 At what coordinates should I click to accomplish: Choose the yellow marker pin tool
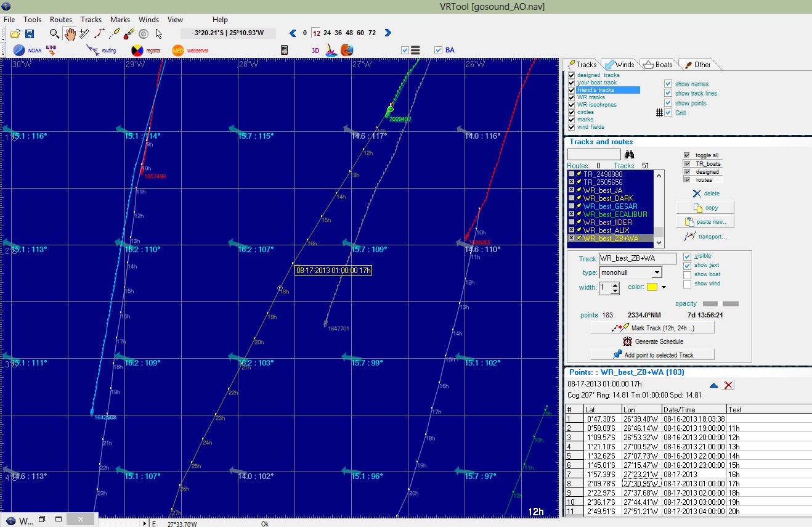click(x=114, y=34)
